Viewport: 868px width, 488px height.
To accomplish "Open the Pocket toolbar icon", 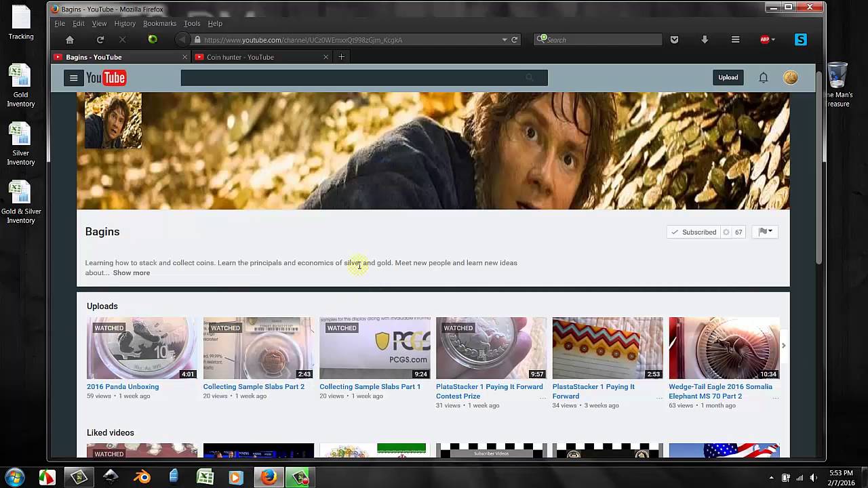I will pyautogui.click(x=674, y=40).
